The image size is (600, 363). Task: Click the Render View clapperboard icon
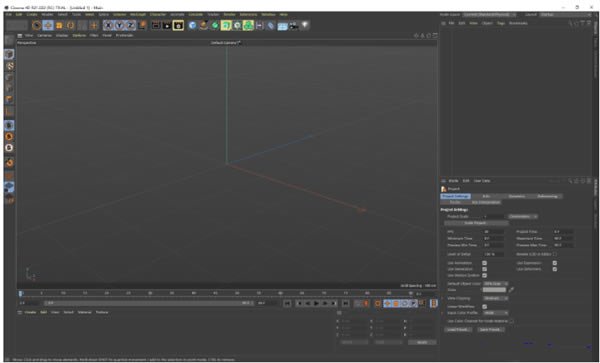(x=156, y=26)
